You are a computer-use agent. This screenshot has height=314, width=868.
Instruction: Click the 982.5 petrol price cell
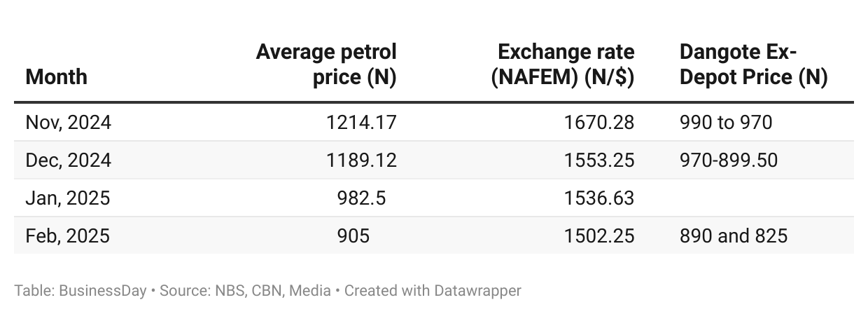(x=361, y=198)
